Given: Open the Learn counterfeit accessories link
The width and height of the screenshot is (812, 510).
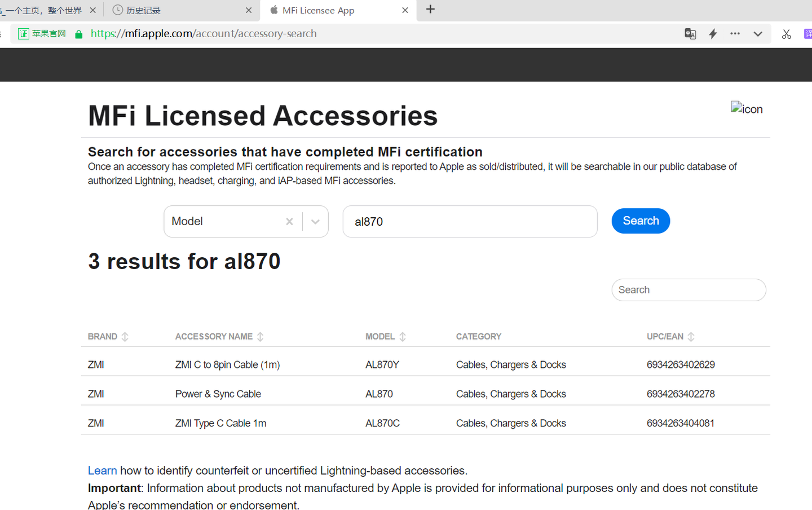Looking at the screenshot, I should click(102, 471).
